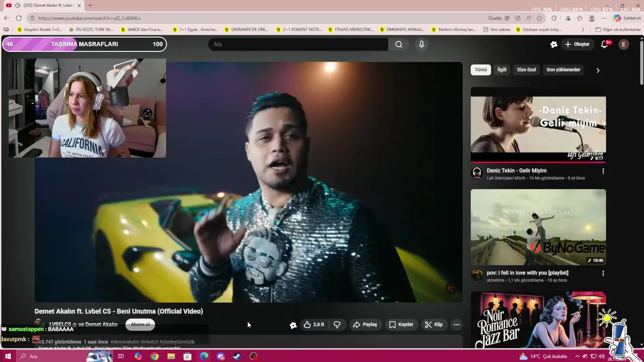644x362 pixels.
Task: Open the Ataşehir Kiralık bookmark
Action: (x=39, y=30)
